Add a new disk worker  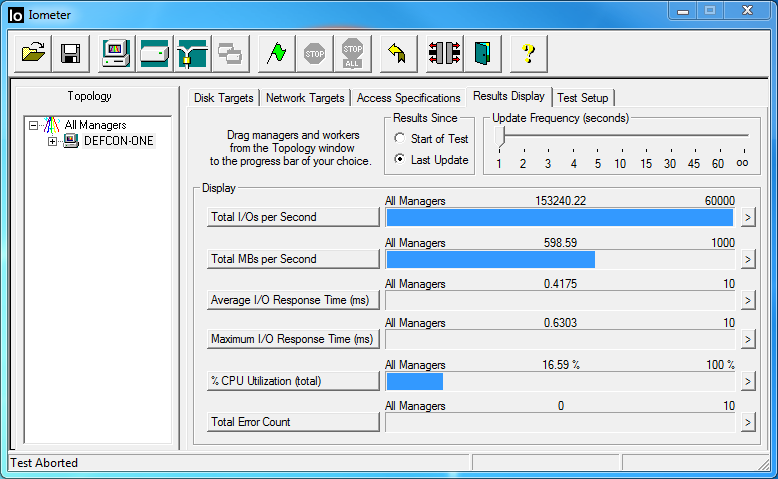[154, 53]
